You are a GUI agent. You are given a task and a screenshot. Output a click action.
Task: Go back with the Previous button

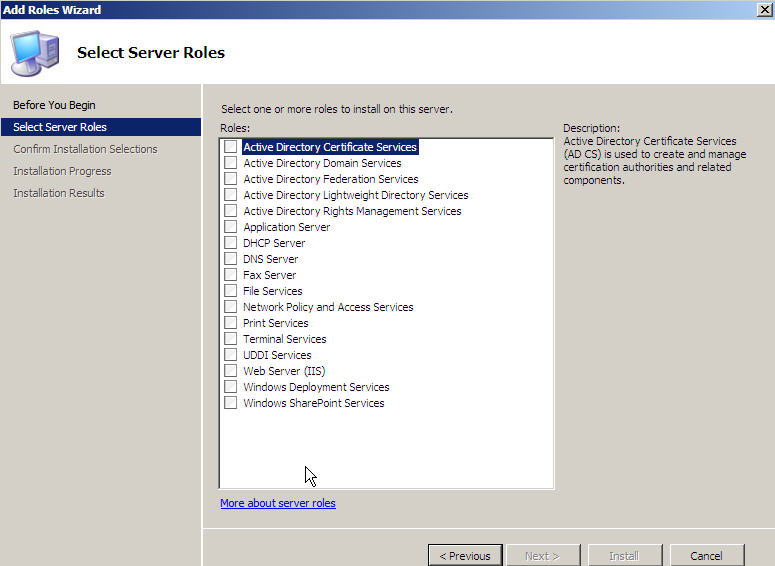pos(465,556)
